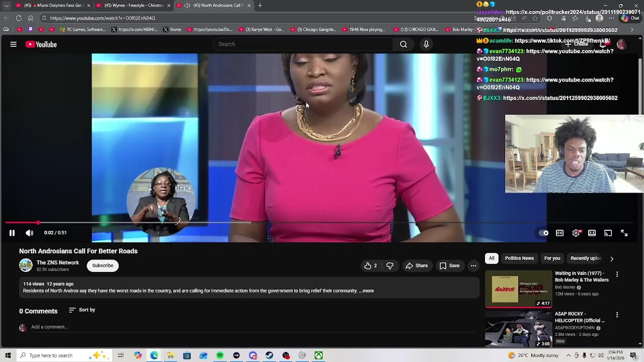This screenshot has width=644, height=362.
Task: Open weather widget 26°C Mostly sunny
Action: click(x=533, y=355)
